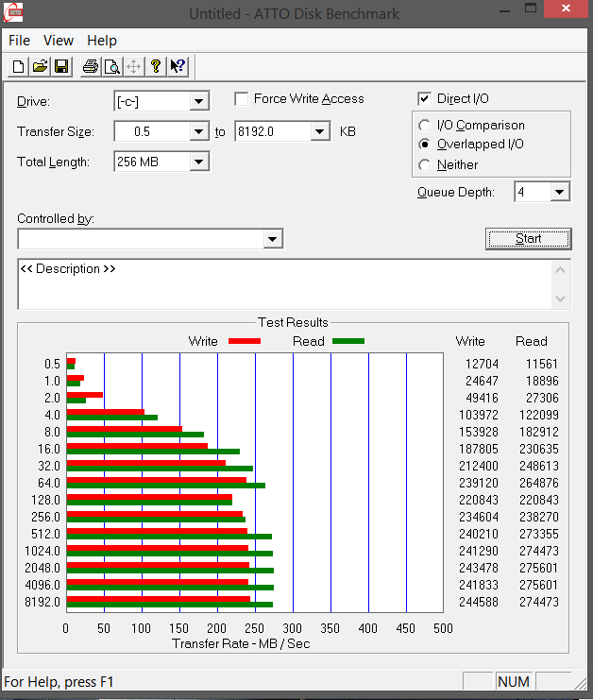The width and height of the screenshot is (593, 700).
Task: Click the read value 264876
Action: [x=539, y=483]
